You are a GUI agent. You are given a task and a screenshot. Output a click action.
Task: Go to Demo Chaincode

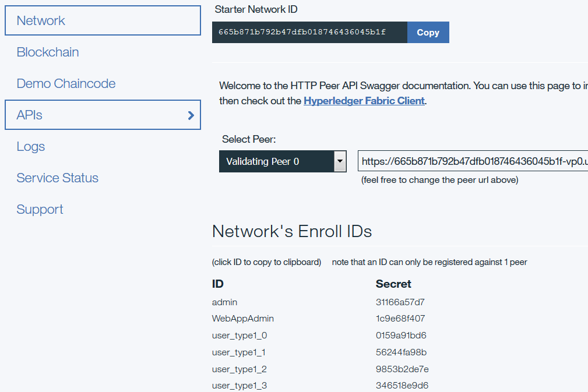pos(66,83)
